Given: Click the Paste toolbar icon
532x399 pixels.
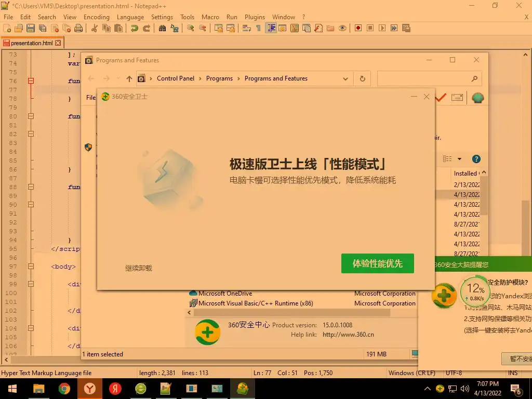Looking at the screenshot, I should click(x=118, y=28).
